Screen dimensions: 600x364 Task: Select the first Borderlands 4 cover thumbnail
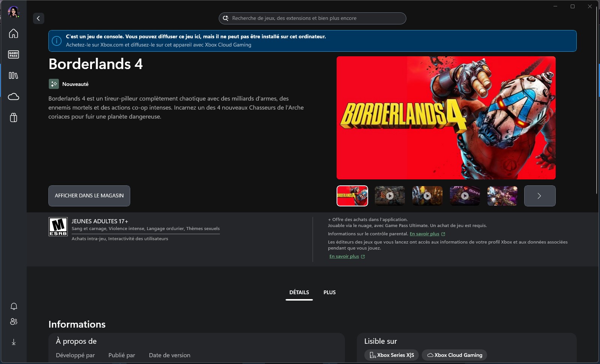352,196
